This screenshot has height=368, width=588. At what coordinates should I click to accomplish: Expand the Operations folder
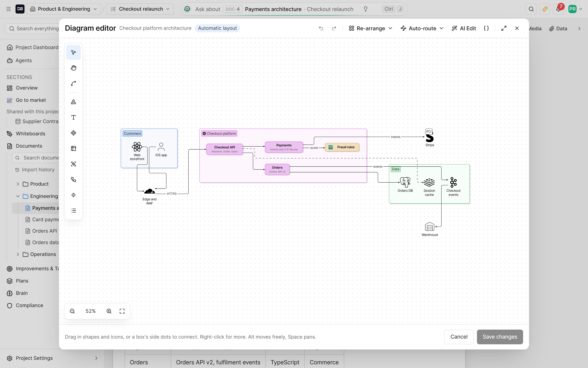click(18, 254)
